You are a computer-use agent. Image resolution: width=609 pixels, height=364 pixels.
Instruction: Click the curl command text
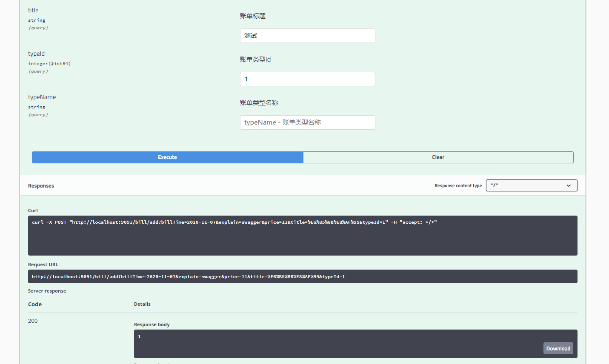[x=234, y=222]
